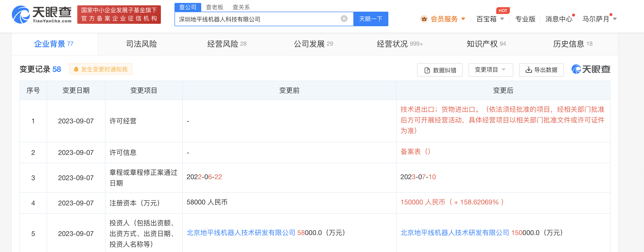
Task: Click the 变更记录 58 heading
Action: click(40, 69)
